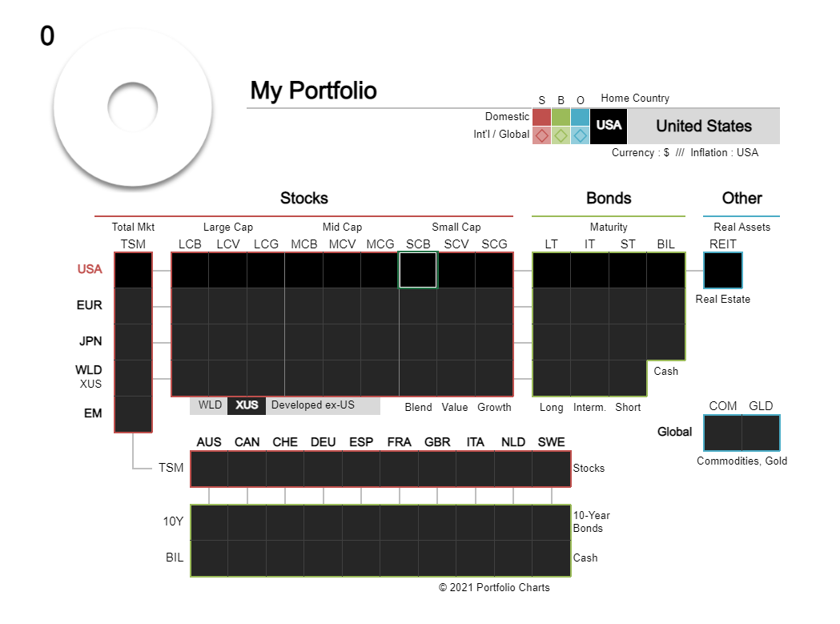Screen dimensions: 840x624
Task: Select the USA SCV small cap value cell
Action: 456,270
